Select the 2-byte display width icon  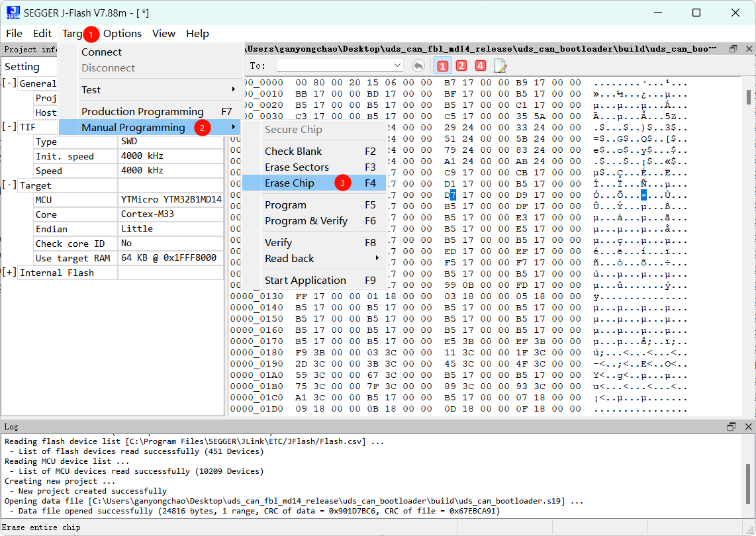click(461, 66)
